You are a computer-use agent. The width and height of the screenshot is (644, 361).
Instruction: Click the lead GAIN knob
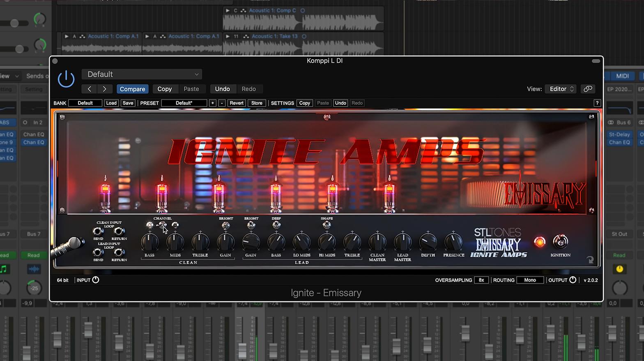tap(251, 242)
